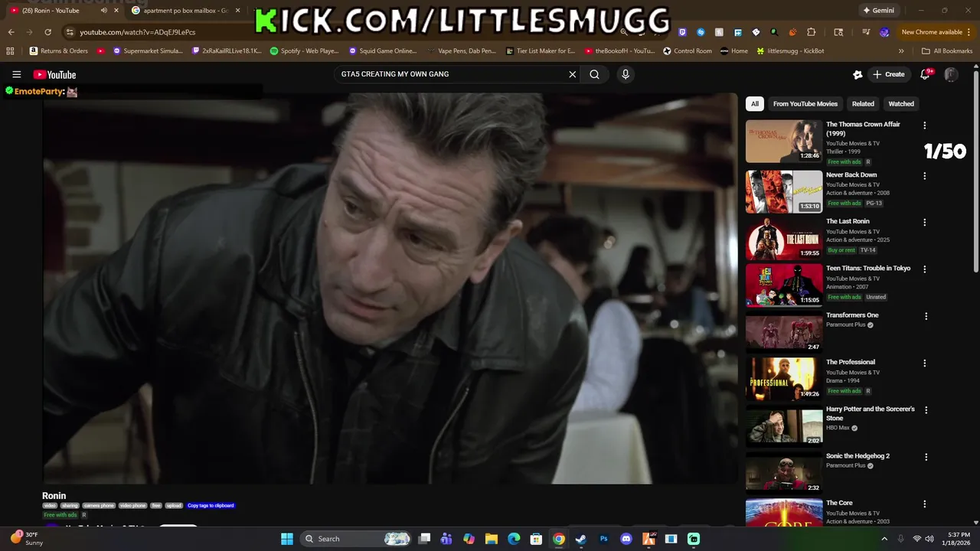980x551 pixels.
Task: Select the Related filter chip
Action: tap(863, 104)
